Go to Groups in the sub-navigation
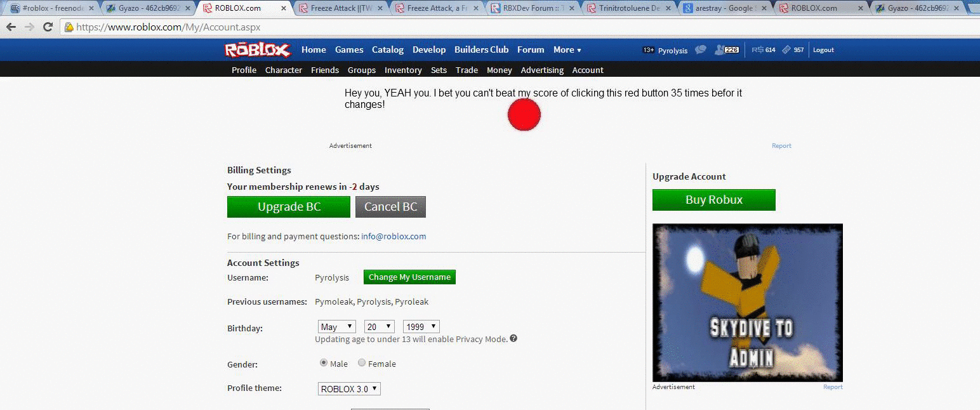The height and width of the screenshot is (410, 980). click(x=362, y=70)
